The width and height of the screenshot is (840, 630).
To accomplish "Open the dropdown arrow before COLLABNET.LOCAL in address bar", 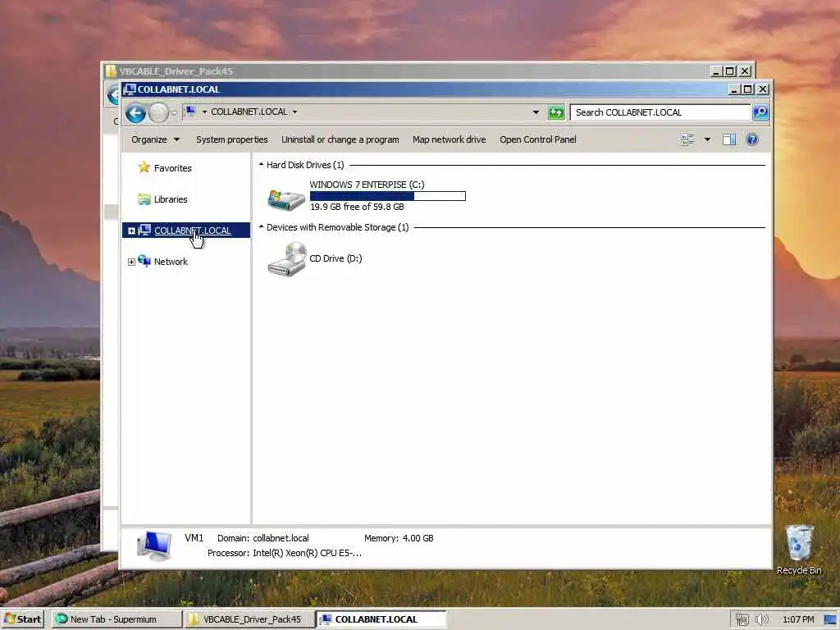I will [204, 112].
